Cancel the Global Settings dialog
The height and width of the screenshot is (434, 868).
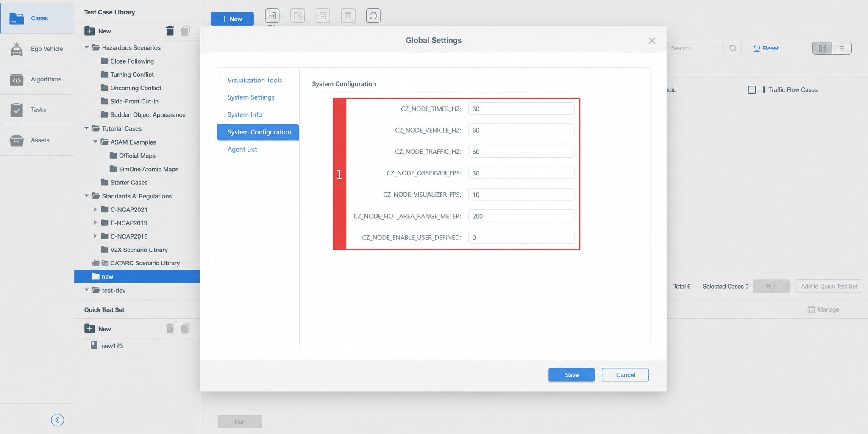(x=625, y=375)
